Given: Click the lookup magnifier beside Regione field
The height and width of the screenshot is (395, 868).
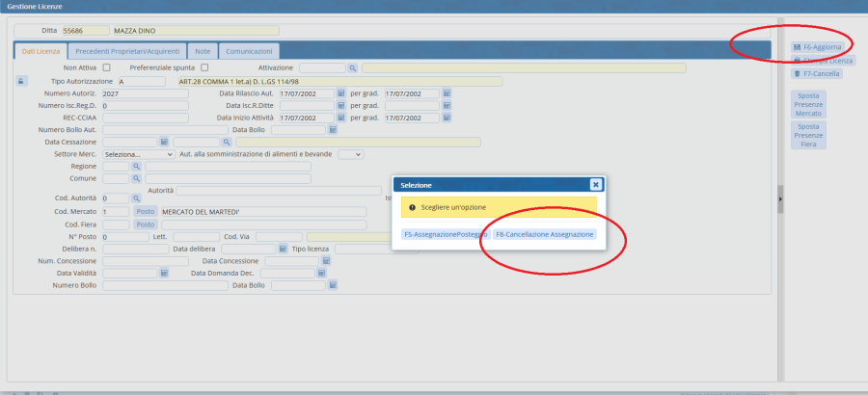Looking at the screenshot, I should click(136, 167).
